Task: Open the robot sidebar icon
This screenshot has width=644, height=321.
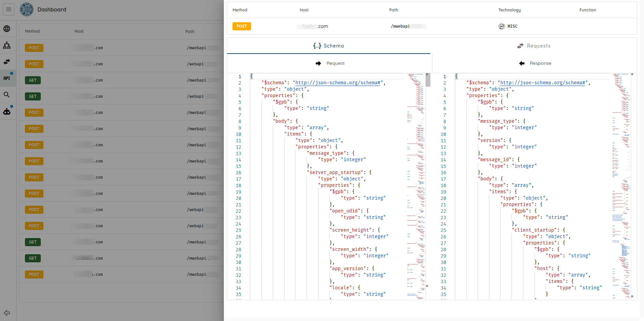Action: tap(7, 111)
